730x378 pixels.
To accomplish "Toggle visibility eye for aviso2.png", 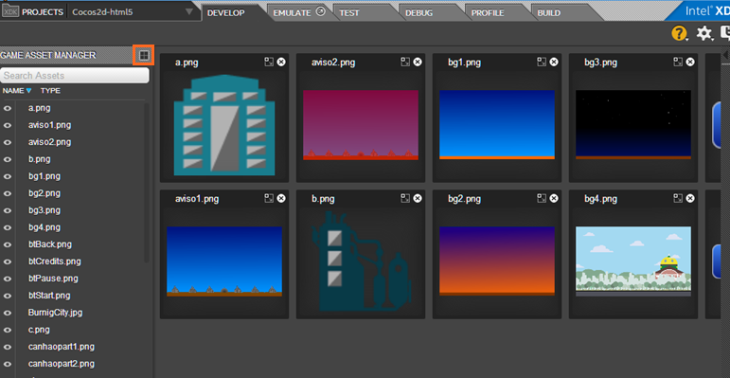I will pyautogui.click(x=7, y=142).
